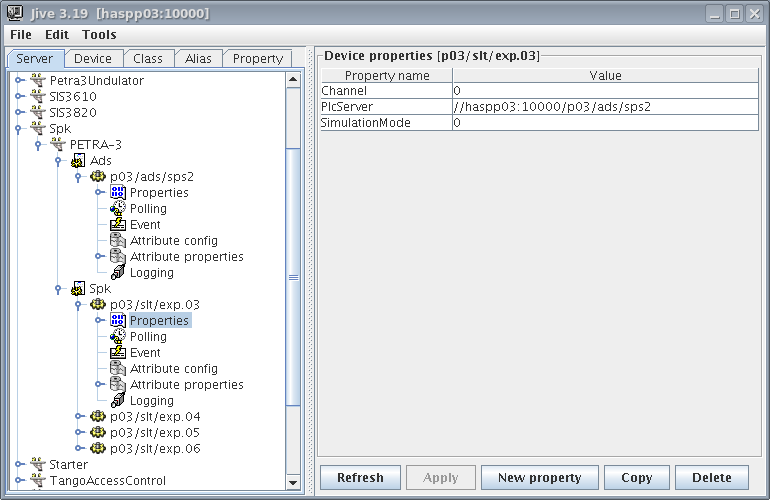Click the p03/slt/exp.06 device gear icon
Viewport: 770px width, 500px height.
click(x=98, y=448)
